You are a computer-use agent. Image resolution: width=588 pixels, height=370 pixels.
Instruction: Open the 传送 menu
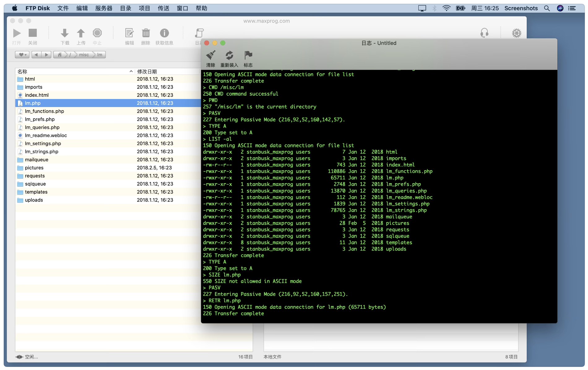click(163, 8)
